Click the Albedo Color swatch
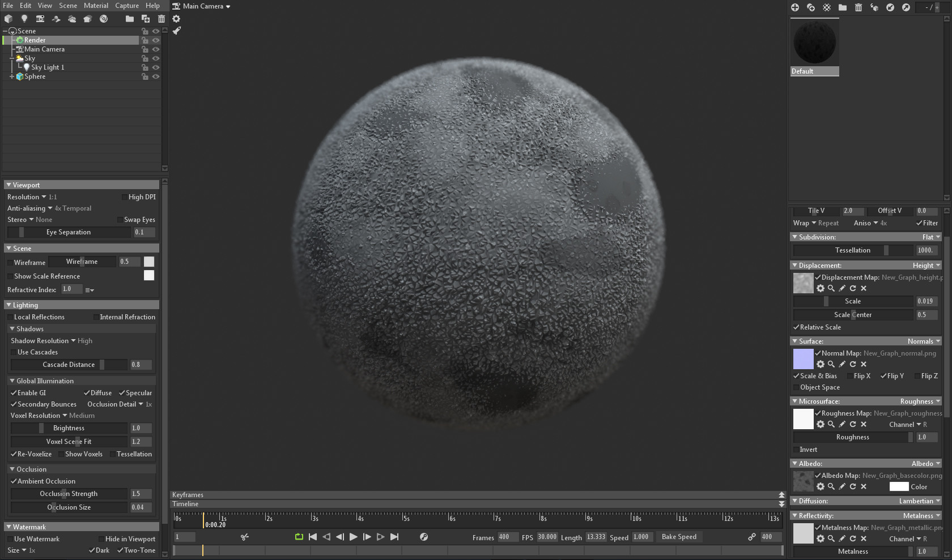952x560 pixels. click(x=899, y=486)
